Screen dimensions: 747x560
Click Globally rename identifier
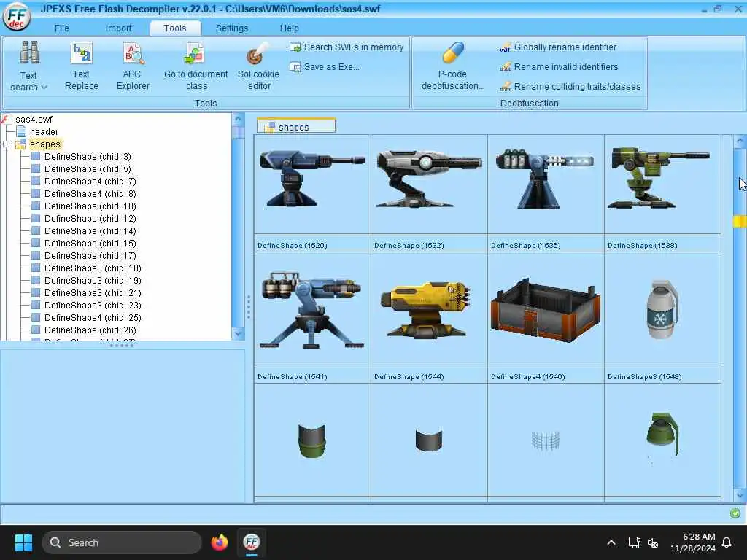pos(558,47)
